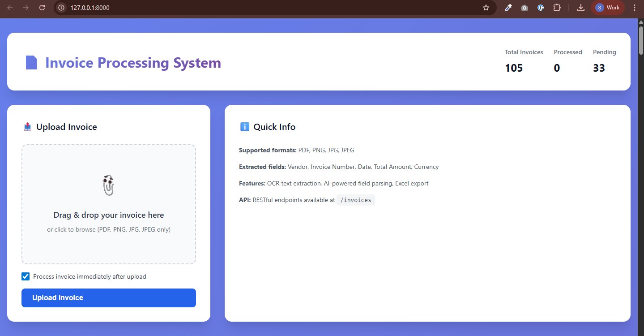Click the camera screenshot extension icon
Screen dimensions: 644x336
coord(525,8)
